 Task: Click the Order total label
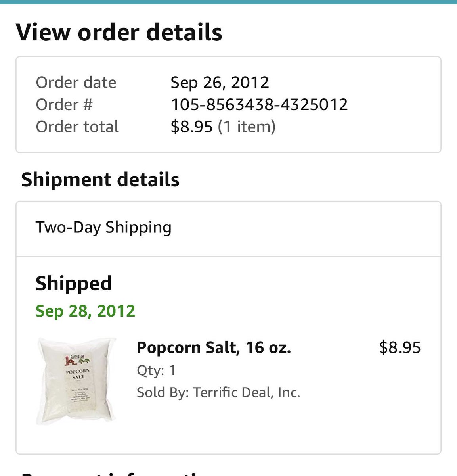click(x=77, y=127)
